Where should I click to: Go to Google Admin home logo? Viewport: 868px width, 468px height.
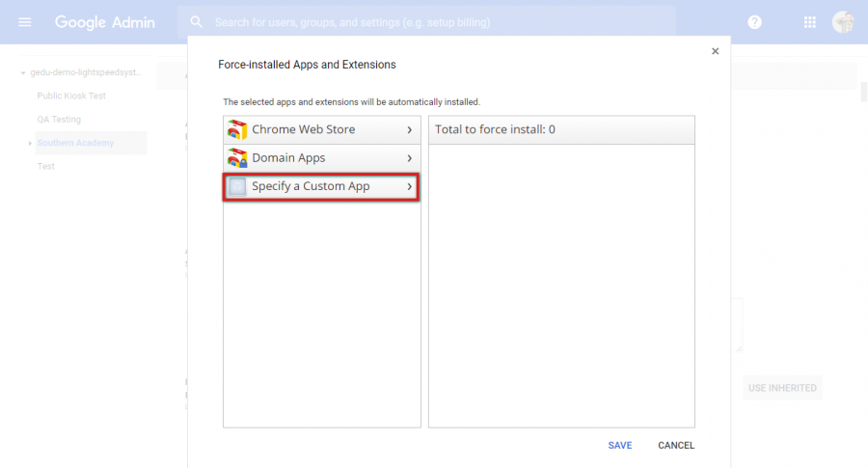104,22
